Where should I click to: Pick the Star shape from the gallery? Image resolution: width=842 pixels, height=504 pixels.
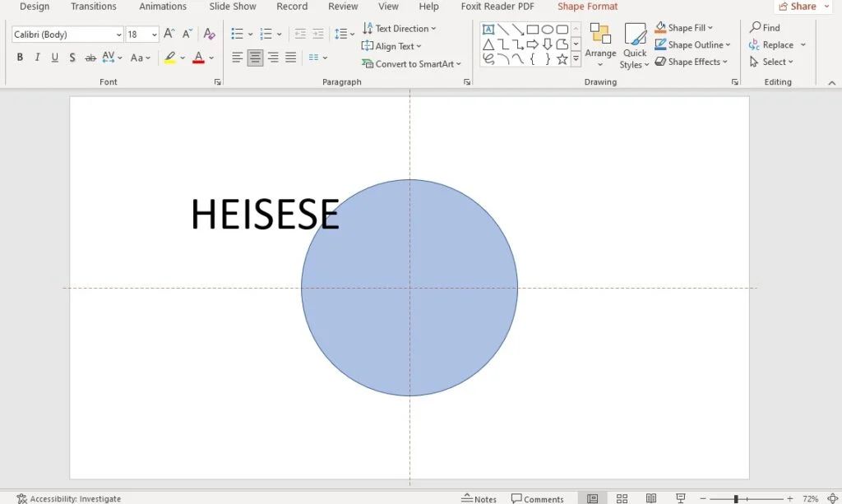[562, 58]
